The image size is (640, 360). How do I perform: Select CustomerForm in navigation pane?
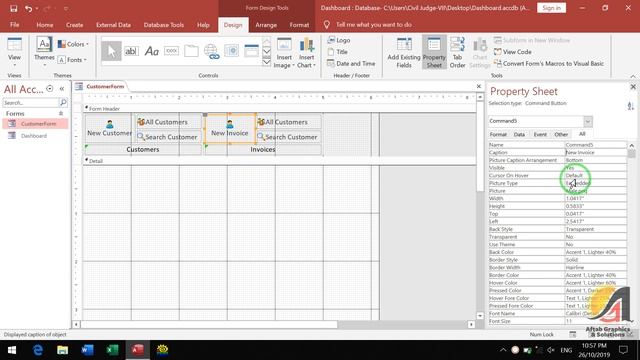point(35,124)
